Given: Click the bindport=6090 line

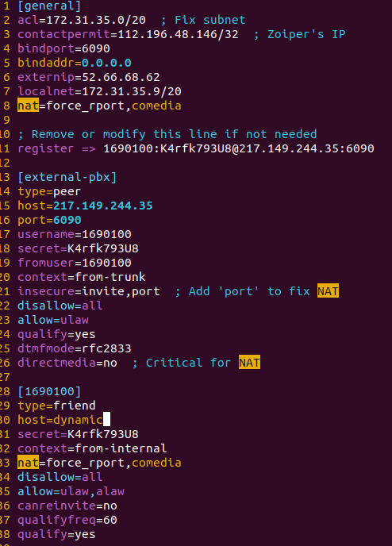Looking at the screenshot, I should coord(63,48).
